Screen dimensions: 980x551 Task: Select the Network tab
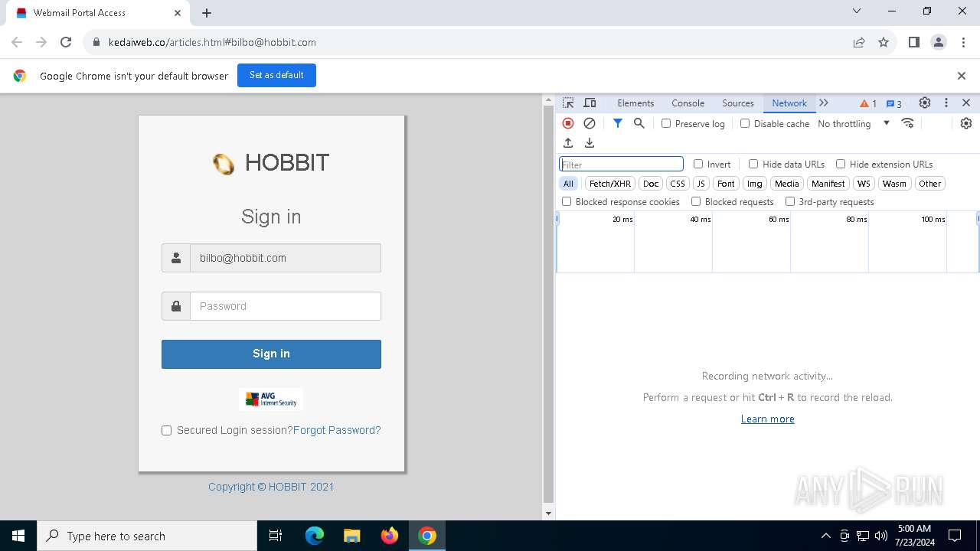[789, 103]
